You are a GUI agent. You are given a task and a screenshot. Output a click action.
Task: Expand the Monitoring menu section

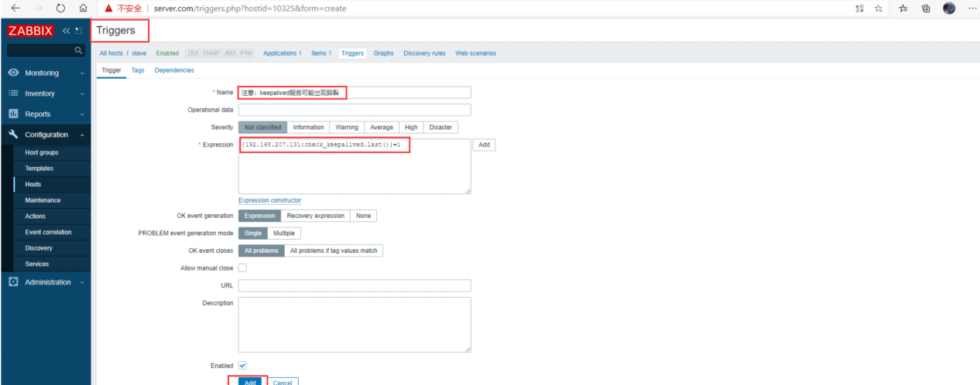pyautogui.click(x=46, y=73)
